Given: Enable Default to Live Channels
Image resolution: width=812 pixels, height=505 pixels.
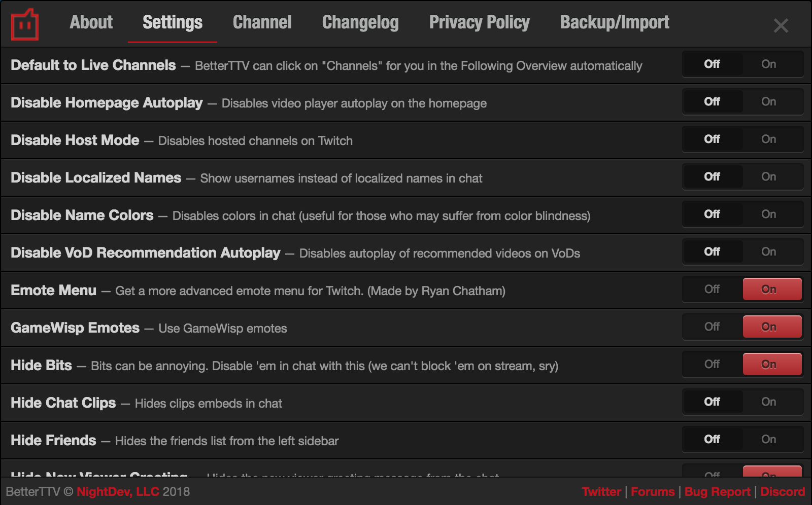Looking at the screenshot, I should (768, 64).
